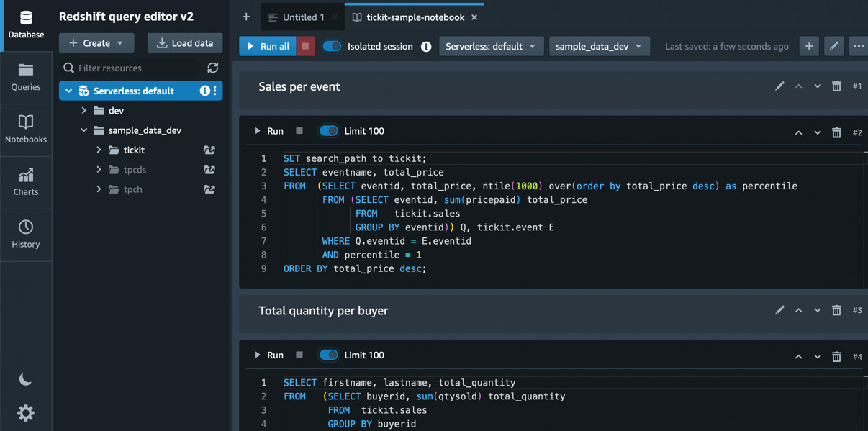This screenshot has height=431, width=868.
Task: Open the Create dropdown
Action: pos(96,43)
